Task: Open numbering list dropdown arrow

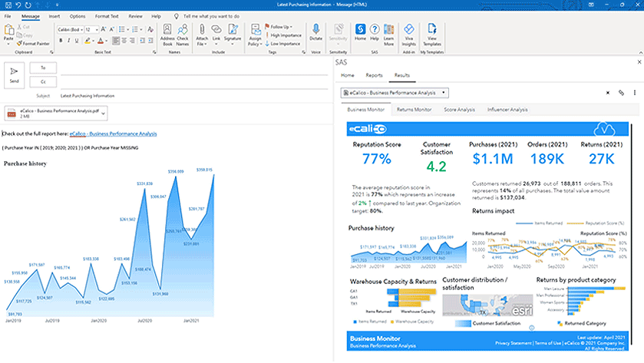Action: pyautogui.click(x=141, y=30)
